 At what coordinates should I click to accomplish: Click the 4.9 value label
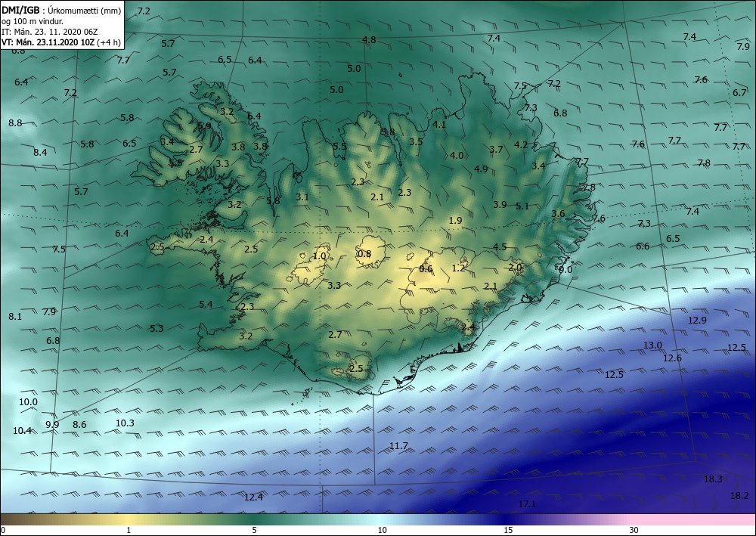481,169
